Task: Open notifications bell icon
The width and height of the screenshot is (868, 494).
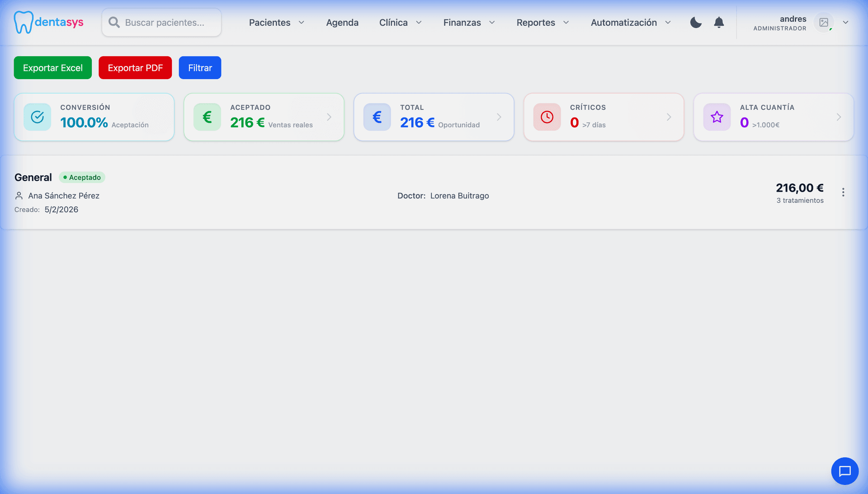Action: 719,23
